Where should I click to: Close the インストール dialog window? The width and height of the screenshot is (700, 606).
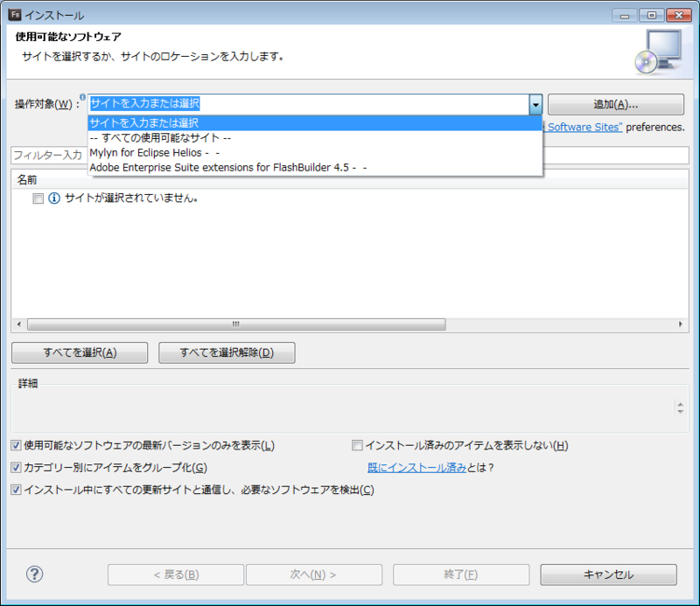pyautogui.click(x=679, y=16)
